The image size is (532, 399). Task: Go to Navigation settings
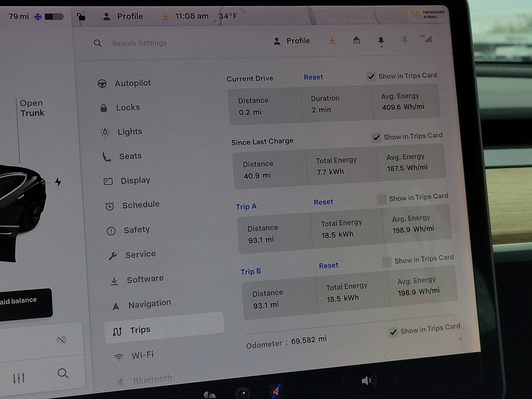[x=149, y=304]
